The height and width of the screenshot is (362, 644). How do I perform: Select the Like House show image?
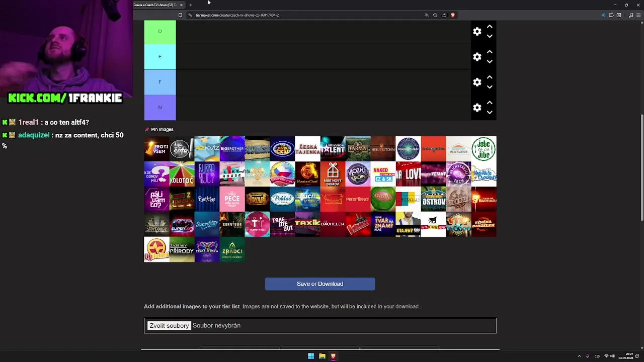coord(232,174)
